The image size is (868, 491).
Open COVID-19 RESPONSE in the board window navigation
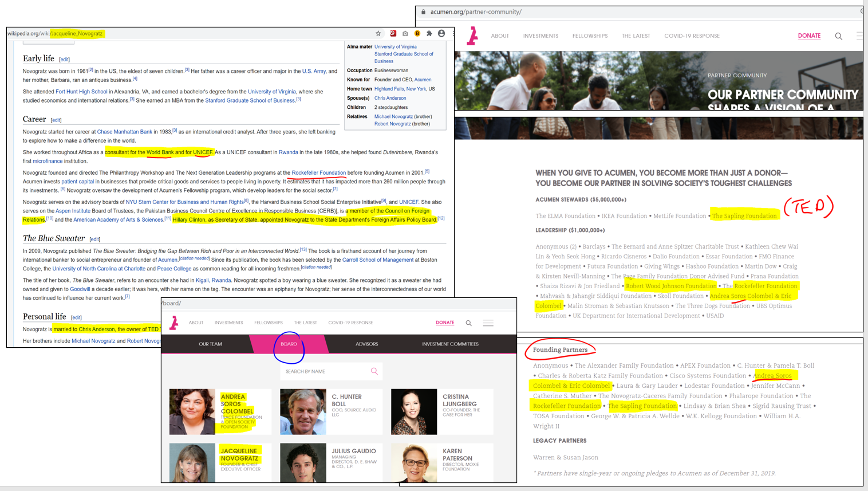click(x=350, y=323)
